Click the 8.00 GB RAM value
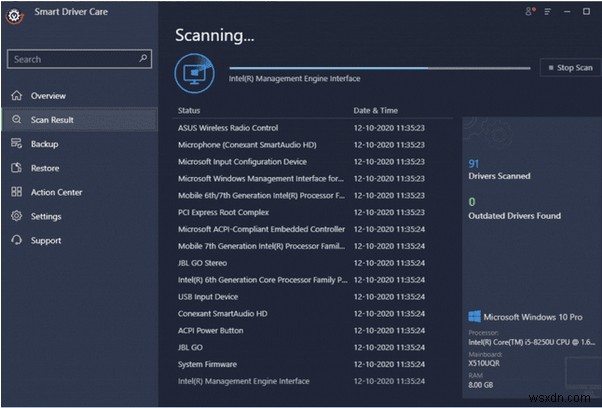 point(480,385)
